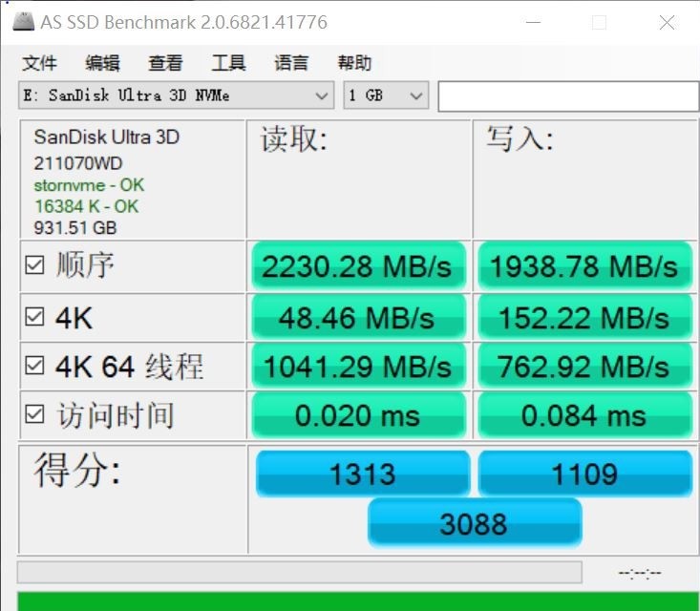Image resolution: width=700 pixels, height=611 pixels.
Task: Minimize the AS SSD Benchmark window
Action: (533, 22)
